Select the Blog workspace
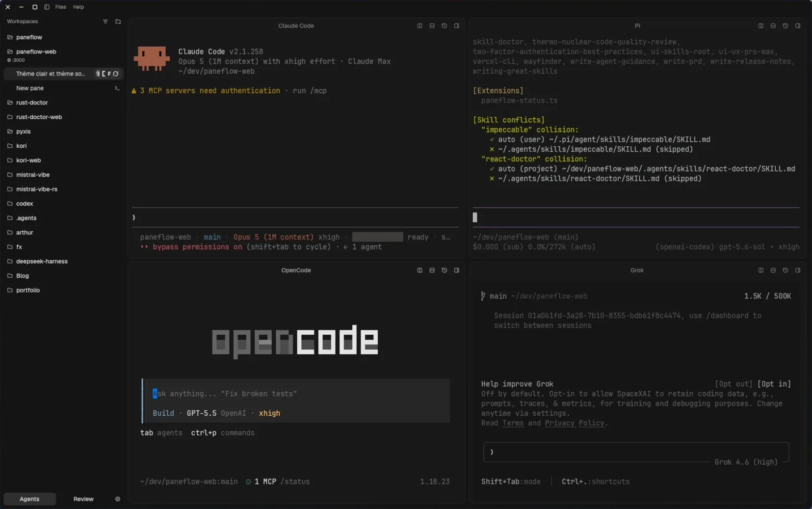Image resolution: width=812 pixels, height=509 pixels. point(63,276)
